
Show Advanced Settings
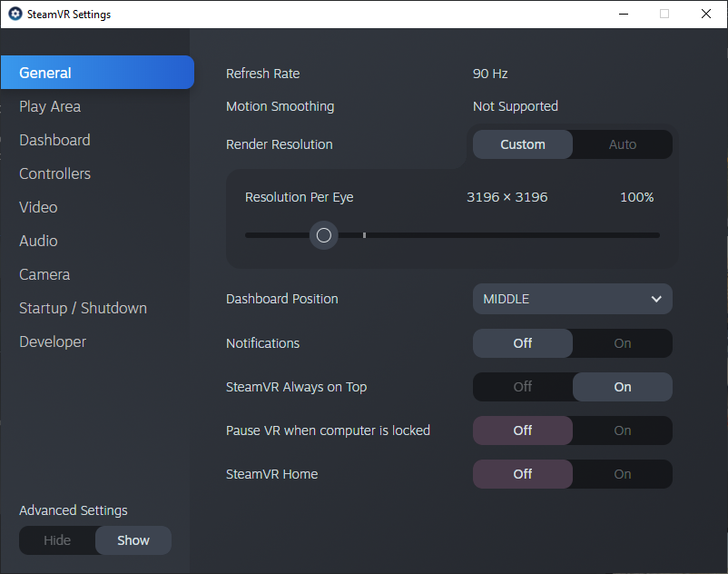pyautogui.click(x=133, y=540)
